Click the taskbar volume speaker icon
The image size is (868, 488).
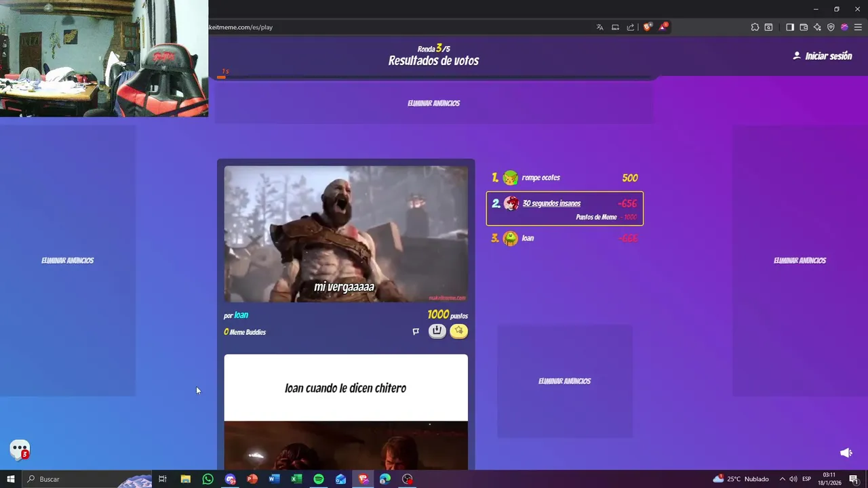coord(793,479)
